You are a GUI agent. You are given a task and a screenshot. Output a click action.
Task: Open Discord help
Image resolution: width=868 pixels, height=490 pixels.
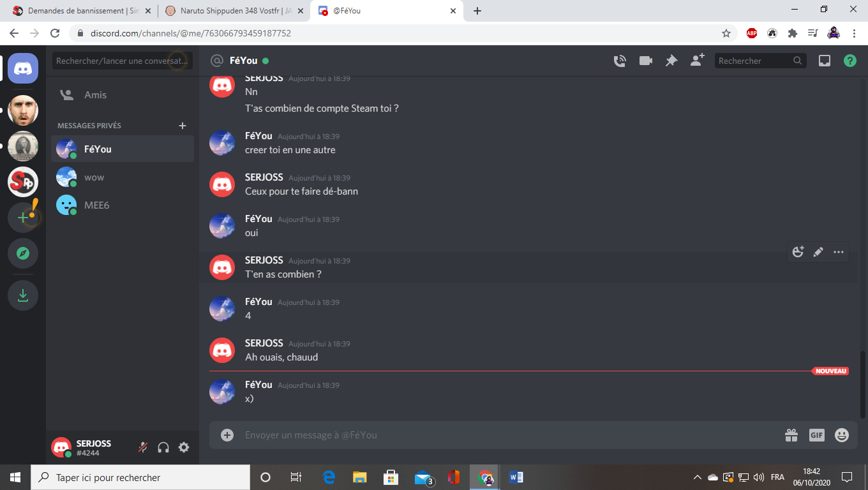[x=850, y=61]
